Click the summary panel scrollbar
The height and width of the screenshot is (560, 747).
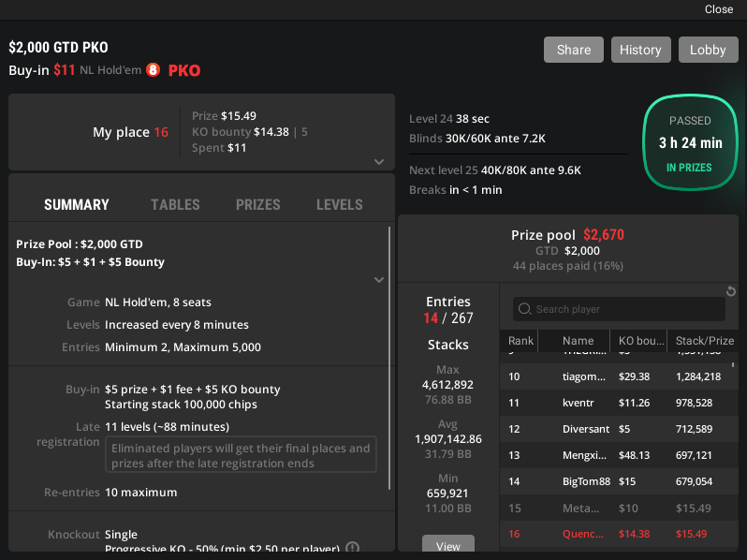click(389, 359)
